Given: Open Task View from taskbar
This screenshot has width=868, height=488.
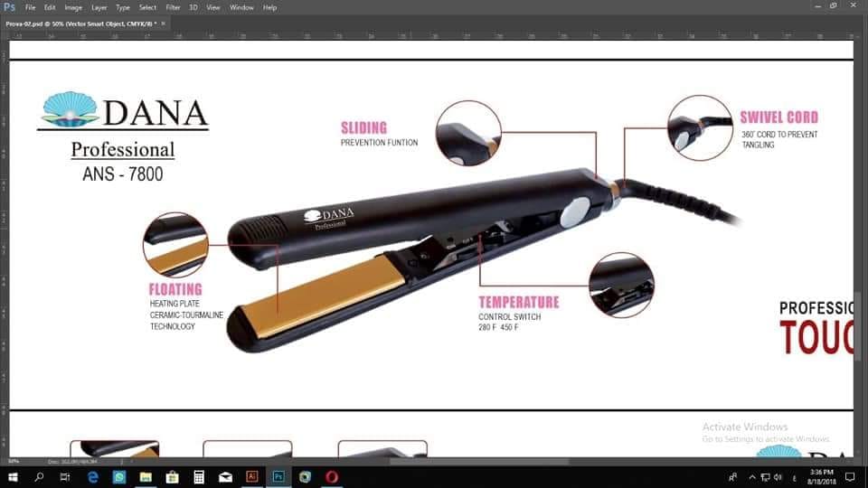Looking at the screenshot, I should (65, 477).
